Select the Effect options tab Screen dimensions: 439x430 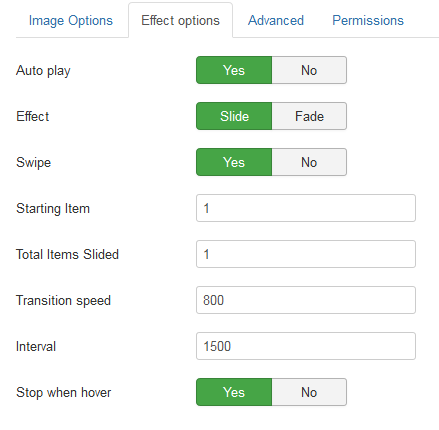[x=180, y=21]
